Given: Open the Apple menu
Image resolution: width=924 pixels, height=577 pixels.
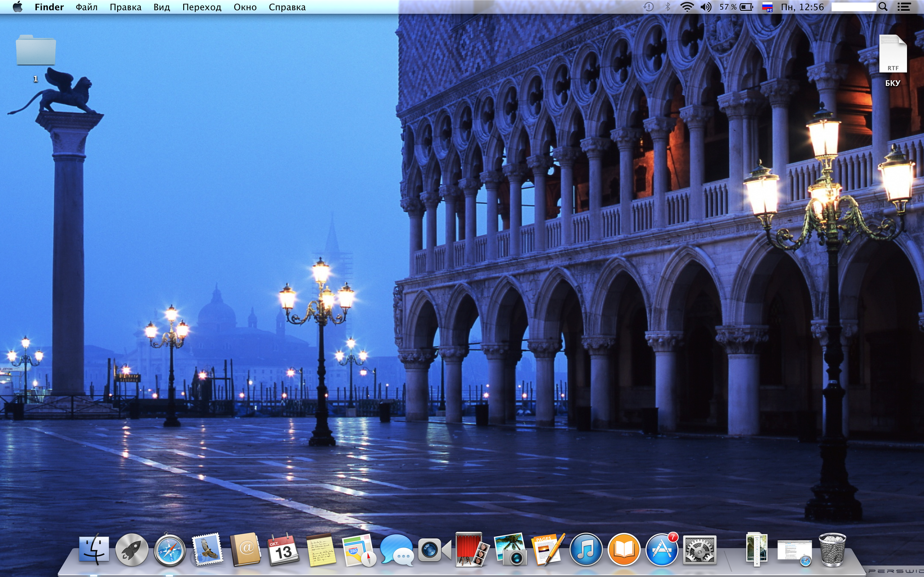Looking at the screenshot, I should 18,7.
